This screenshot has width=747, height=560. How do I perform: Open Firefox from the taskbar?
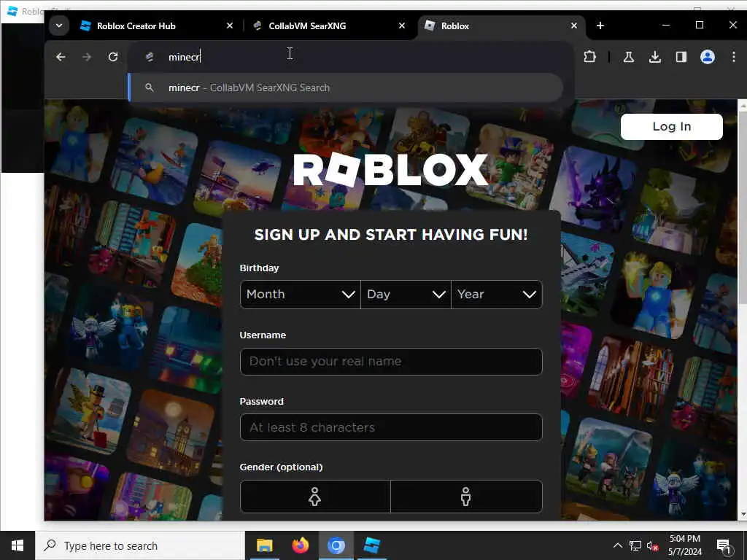click(x=300, y=545)
